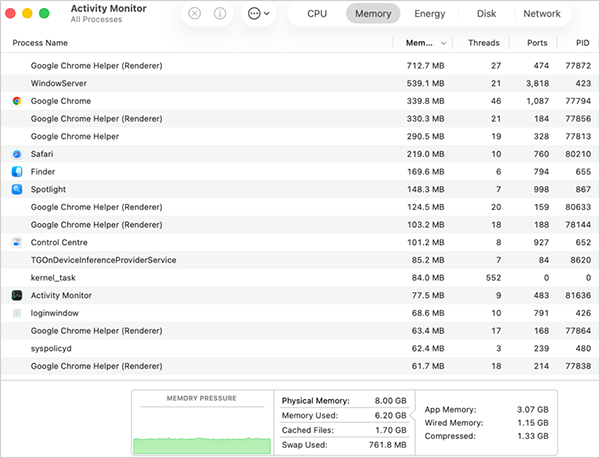
Task: Go to the Network tab
Action: (542, 14)
